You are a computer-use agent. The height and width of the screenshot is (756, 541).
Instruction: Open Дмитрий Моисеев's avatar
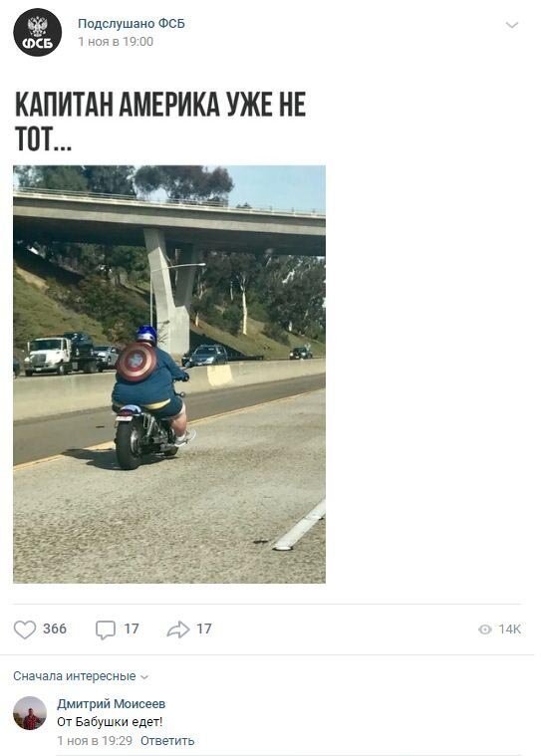tap(30, 713)
